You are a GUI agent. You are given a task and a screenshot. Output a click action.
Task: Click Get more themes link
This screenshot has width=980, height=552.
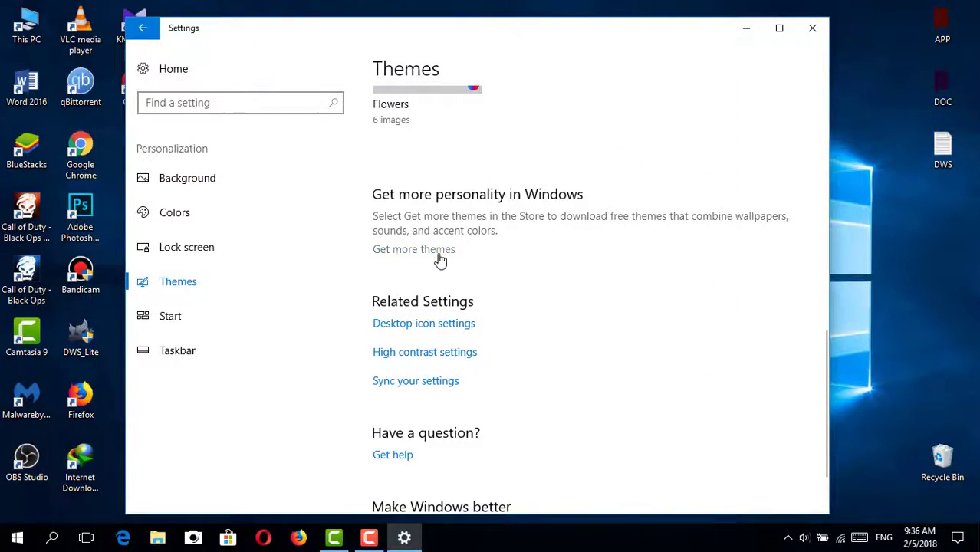pos(413,249)
